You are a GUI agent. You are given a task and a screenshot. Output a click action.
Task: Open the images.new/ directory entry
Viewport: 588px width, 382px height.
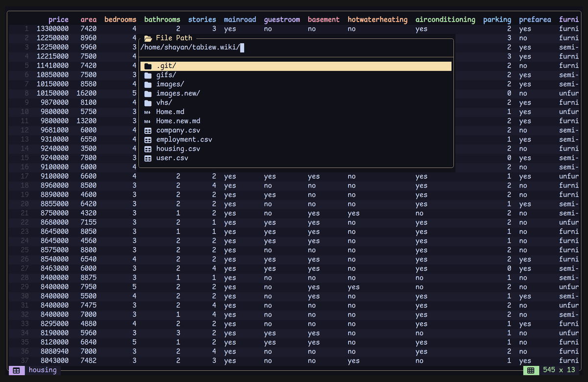296,94
